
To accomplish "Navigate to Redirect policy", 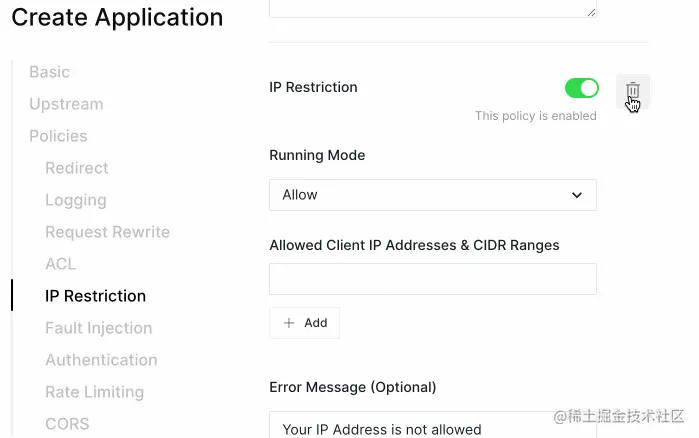I will (x=77, y=168).
